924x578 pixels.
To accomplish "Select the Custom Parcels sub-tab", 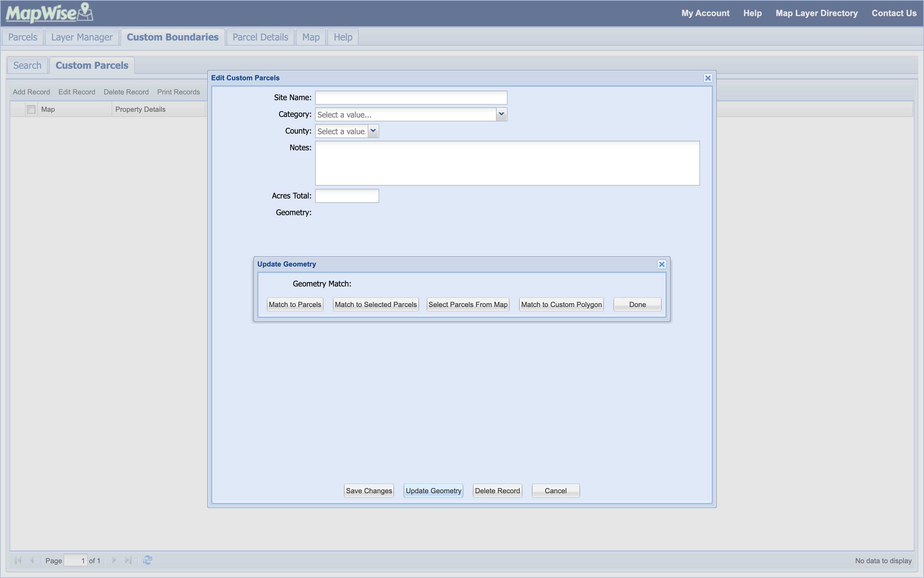I will pos(92,66).
